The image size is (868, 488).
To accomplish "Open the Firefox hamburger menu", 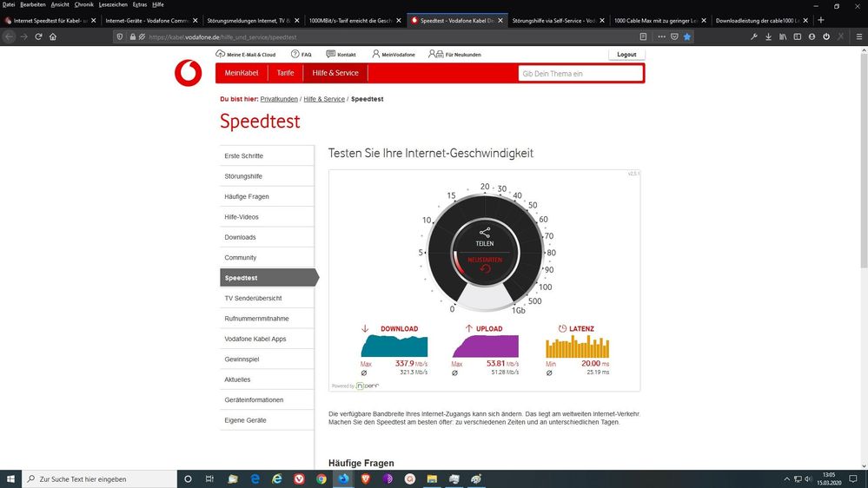I will pyautogui.click(x=859, y=36).
